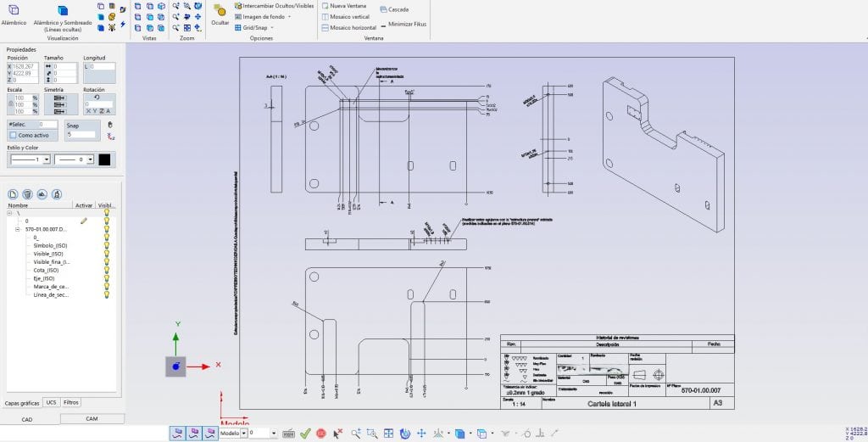Toggle visibility of Cota_(ISO) layer
This screenshot has height=442, width=868.
coord(106,271)
